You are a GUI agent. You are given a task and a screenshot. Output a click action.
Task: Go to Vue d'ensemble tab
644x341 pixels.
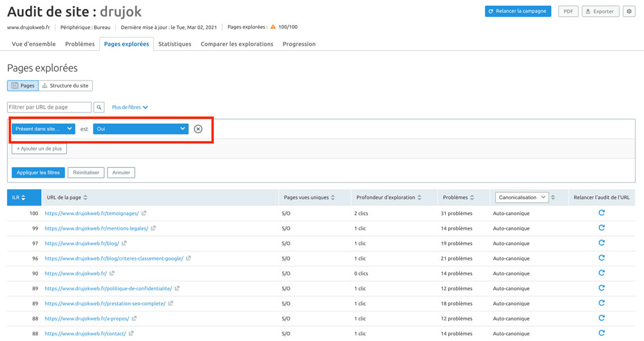click(33, 44)
